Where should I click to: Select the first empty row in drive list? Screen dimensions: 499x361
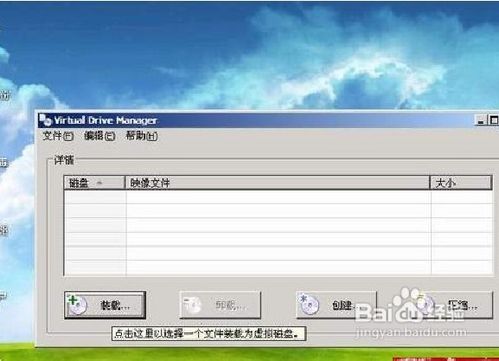278,197
